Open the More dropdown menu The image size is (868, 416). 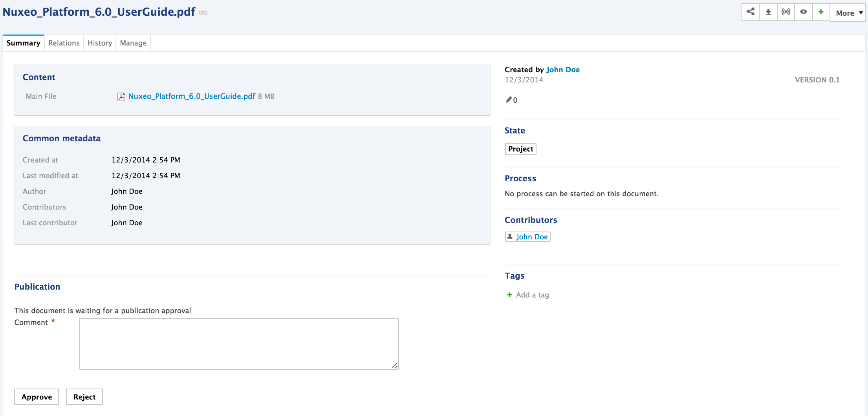[848, 13]
